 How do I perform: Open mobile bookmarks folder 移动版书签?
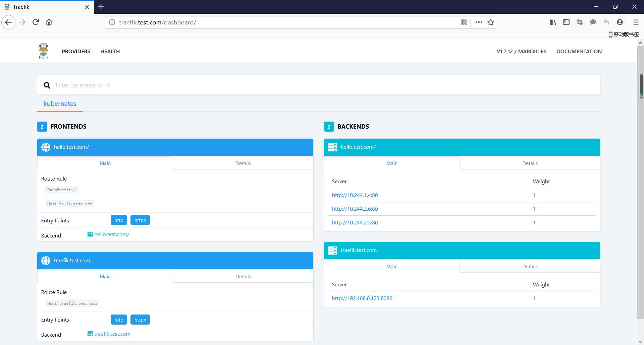(624, 34)
